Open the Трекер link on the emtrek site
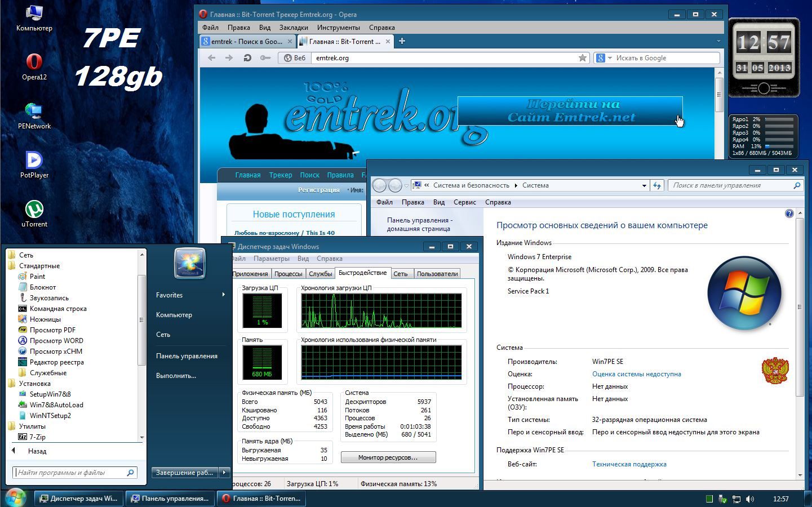 [281, 175]
